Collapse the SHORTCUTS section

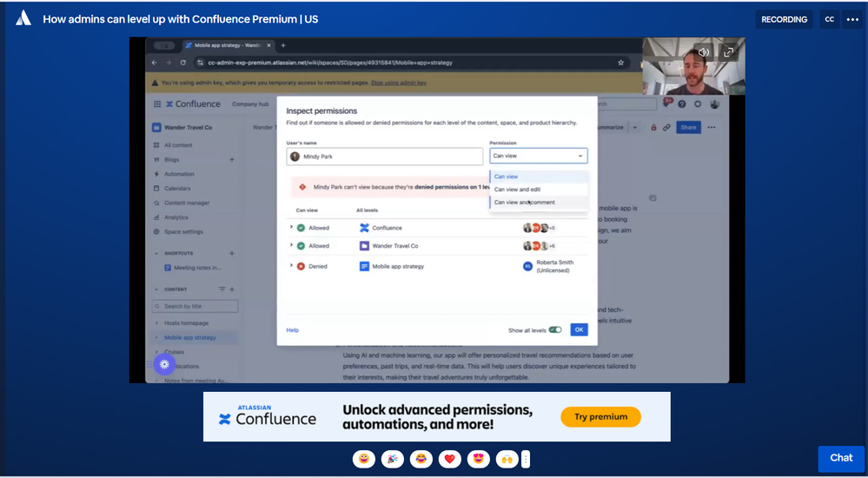point(156,253)
